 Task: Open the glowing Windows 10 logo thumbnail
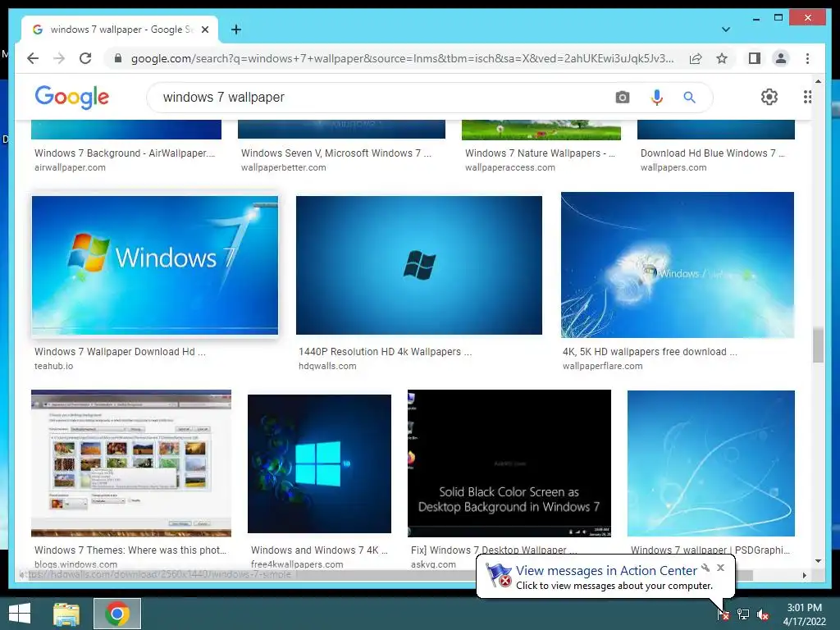tap(319, 464)
